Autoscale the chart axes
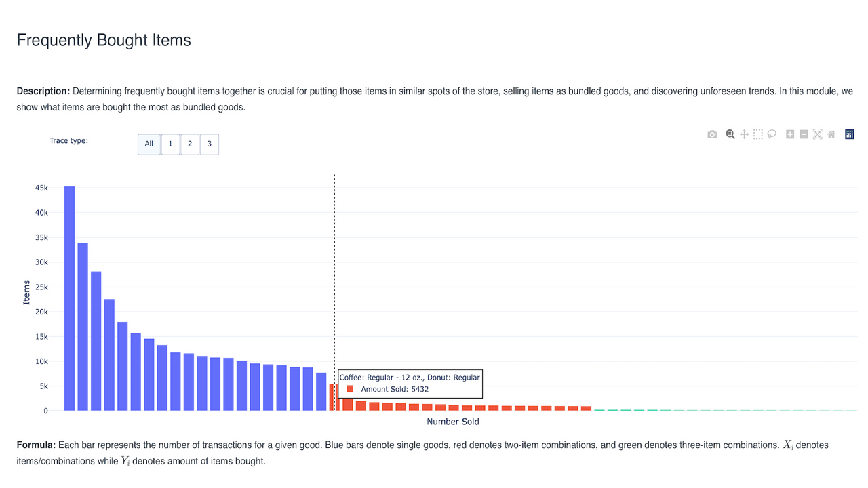The image size is (868, 488). click(x=818, y=134)
